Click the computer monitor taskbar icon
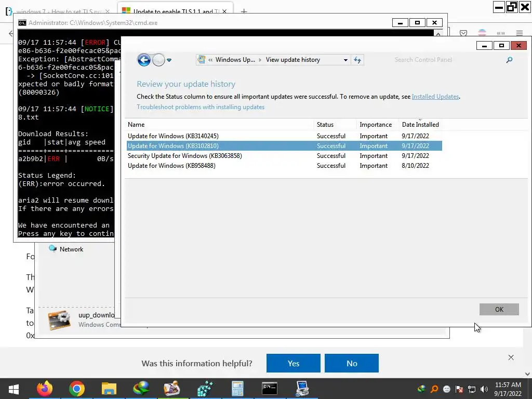Viewport: 532px width, 399px height. (302, 389)
